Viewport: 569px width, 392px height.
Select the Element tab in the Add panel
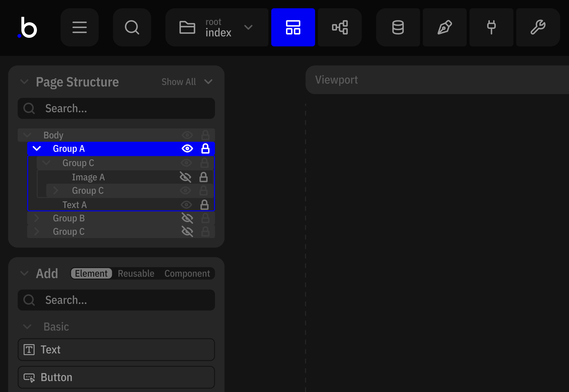pyautogui.click(x=91, y=273)
